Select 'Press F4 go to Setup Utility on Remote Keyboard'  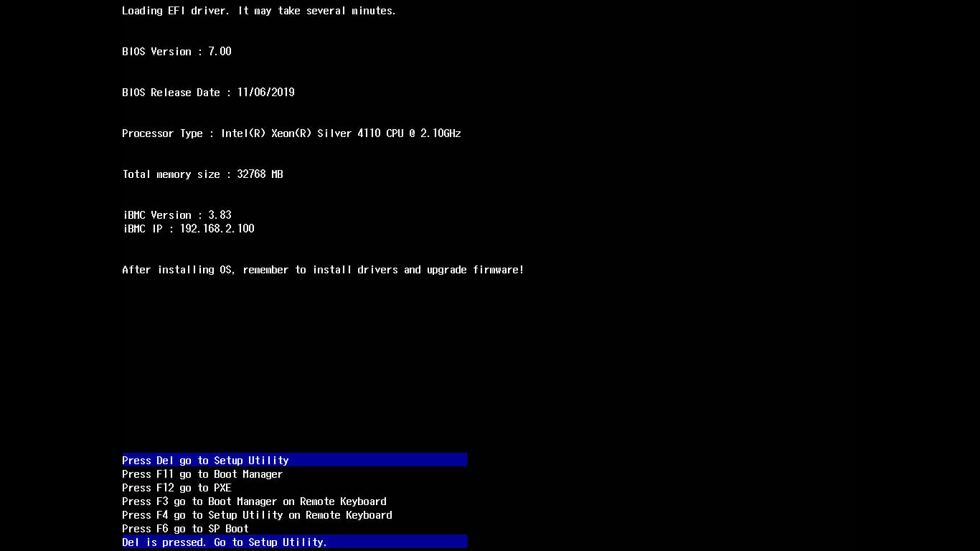click(x=257, y=515)
